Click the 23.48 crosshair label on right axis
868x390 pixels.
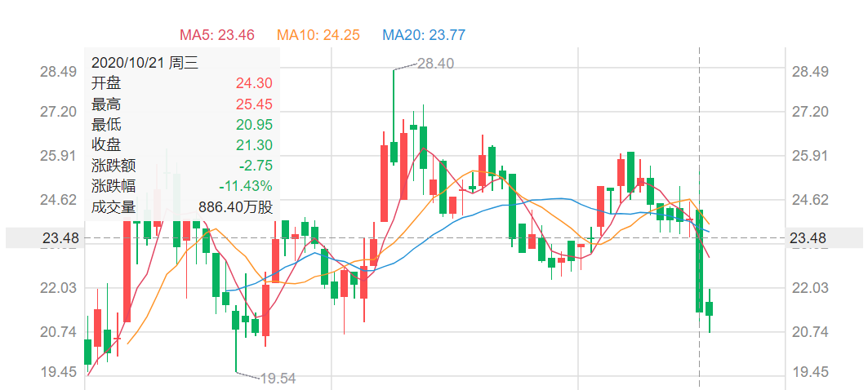[x=808, y=238]
